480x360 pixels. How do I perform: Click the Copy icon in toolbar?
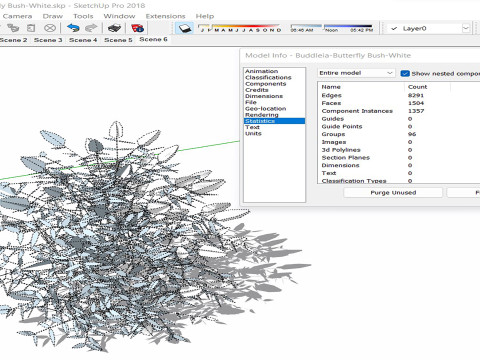click(x=13, y=28)
